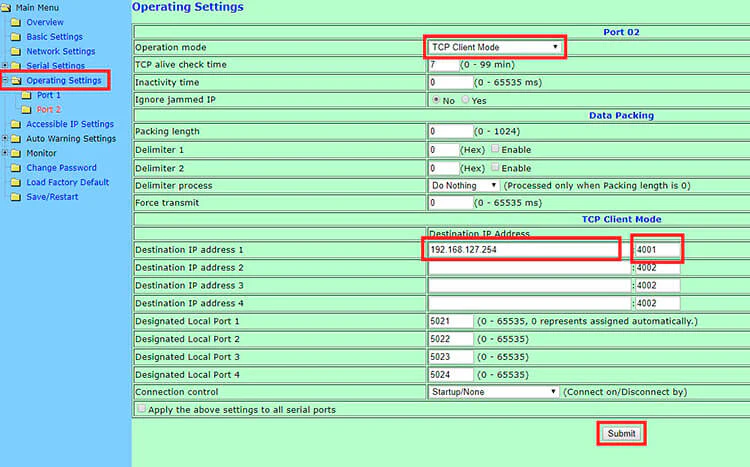This screenshot has height=467, width=750.
Task: Click the Operating Settings open folder icon
Action: click(x=16, y=80)
